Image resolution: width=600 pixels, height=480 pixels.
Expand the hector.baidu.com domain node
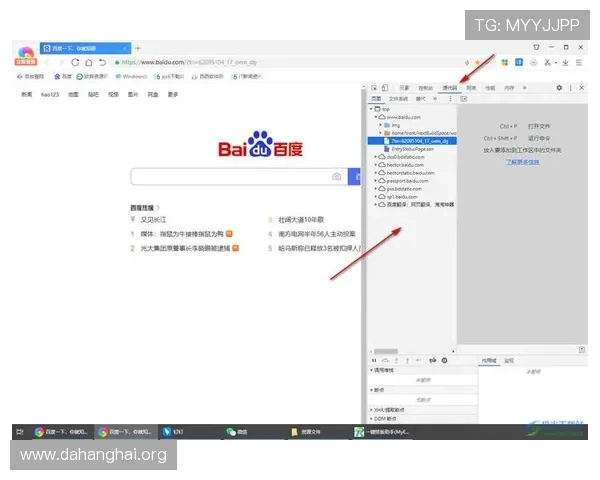click(x=376, y=165)
